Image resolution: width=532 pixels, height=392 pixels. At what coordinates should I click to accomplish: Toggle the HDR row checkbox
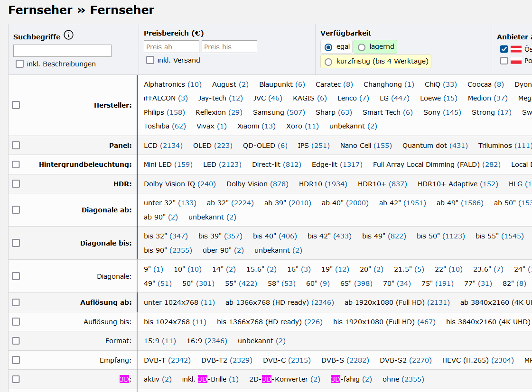point(16,183)
